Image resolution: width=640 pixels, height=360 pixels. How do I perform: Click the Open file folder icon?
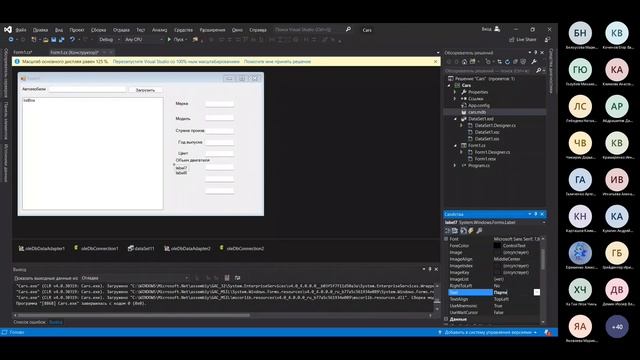click(x=45, y=40)
